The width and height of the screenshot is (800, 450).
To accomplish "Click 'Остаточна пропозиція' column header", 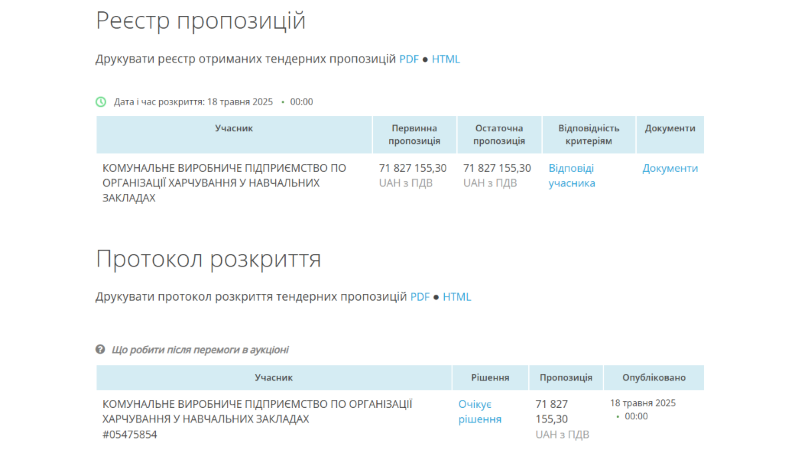I will tap(499, 135).
